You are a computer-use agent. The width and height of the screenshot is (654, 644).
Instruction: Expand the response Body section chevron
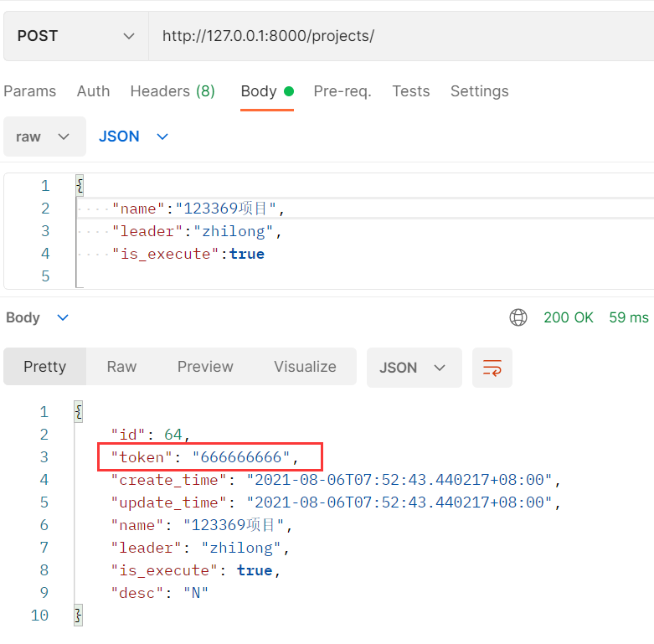63,318
